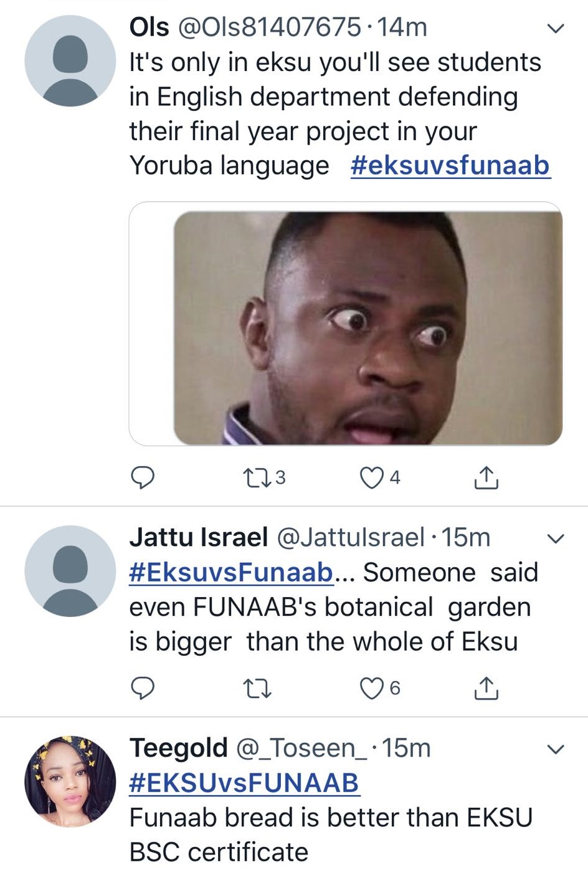This screenshot has width=588, height=875.
Task: Share Jattu Israel's tweet
Action: (486, 688)
